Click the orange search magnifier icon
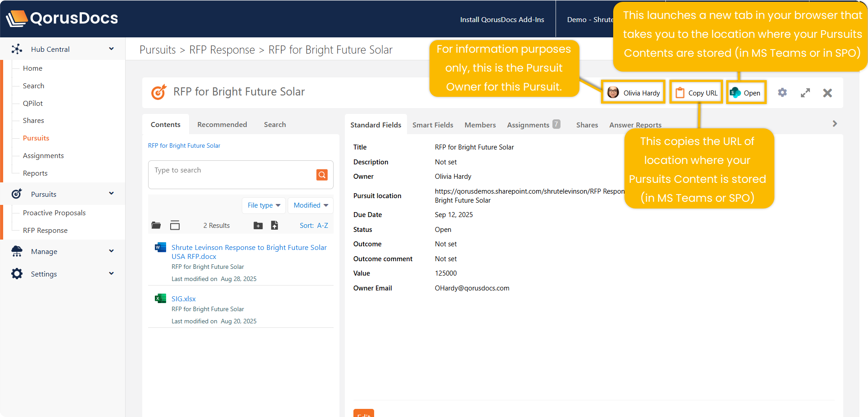This screenshot has width=868, height=417. [322, 175]
